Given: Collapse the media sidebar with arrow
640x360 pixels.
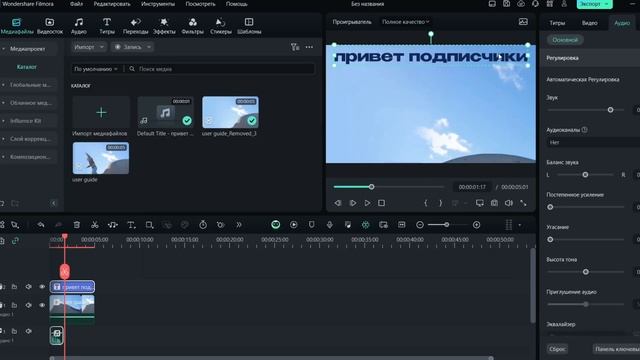Looking at the screenshot, I should coord(53,203).
